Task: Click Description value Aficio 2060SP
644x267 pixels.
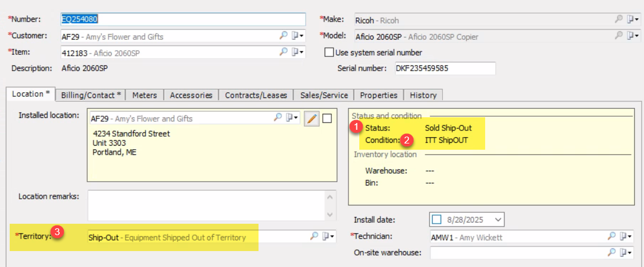Action: (x=85, y=68)
